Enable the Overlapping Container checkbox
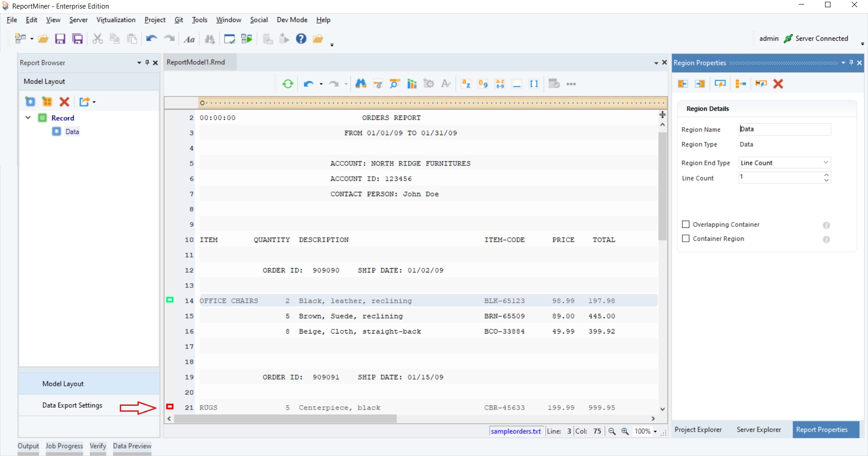 [686, 224]
